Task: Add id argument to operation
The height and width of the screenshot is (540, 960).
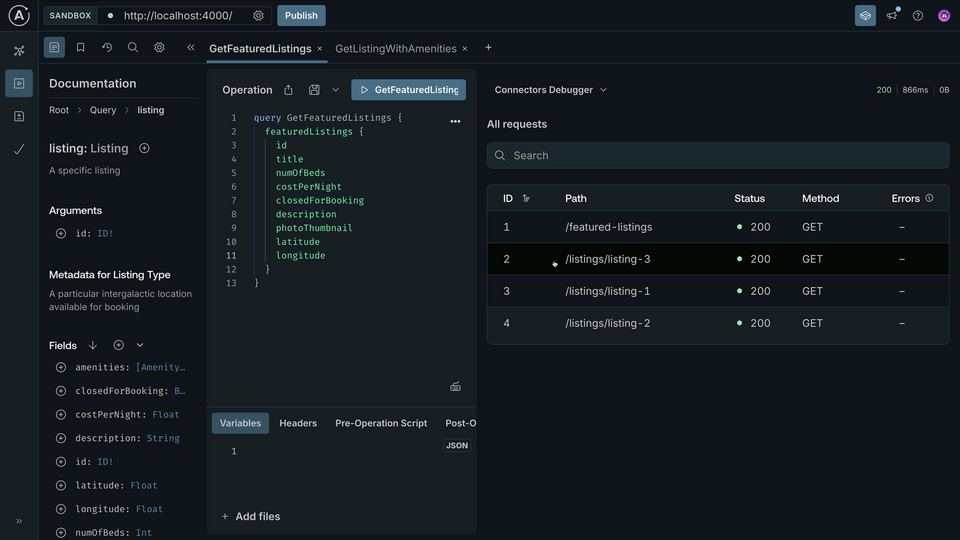Action: coord(61,233)
